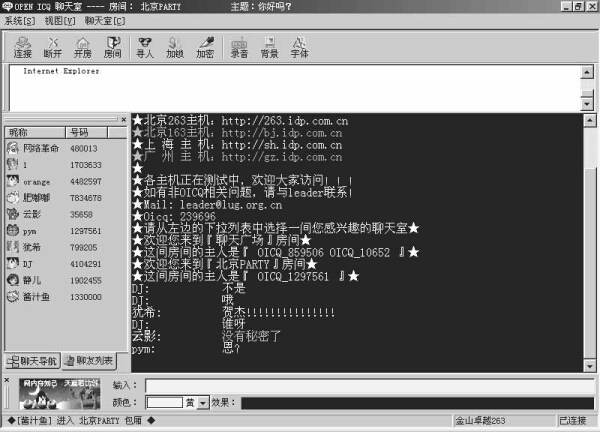Image resolution: width=600 pixels, height=432 pixels.
Task: Open the 聊天室[C] menu
Action: tap(105, 21)
